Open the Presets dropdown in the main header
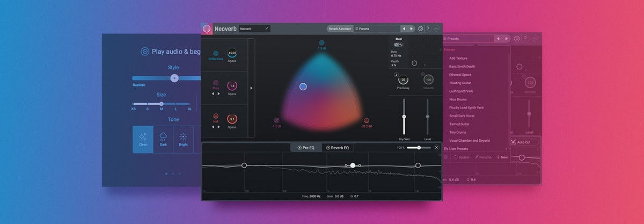644x224 pixels. pos(377,28)
